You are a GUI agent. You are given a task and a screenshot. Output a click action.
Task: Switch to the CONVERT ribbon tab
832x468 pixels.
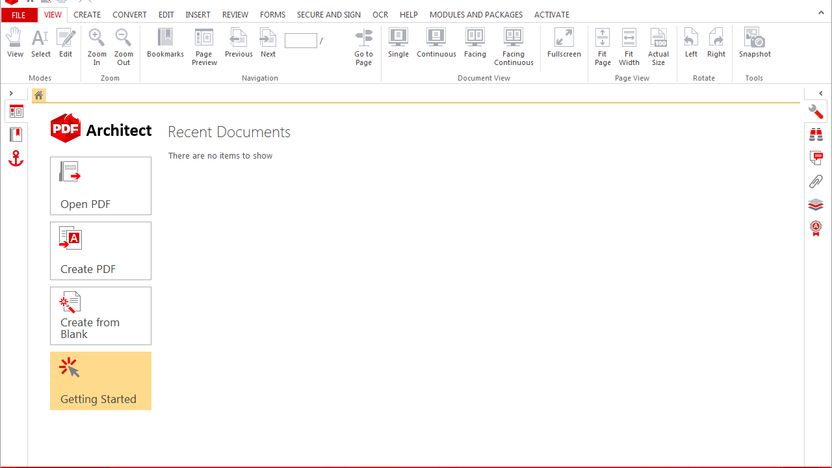pos(129,15)
